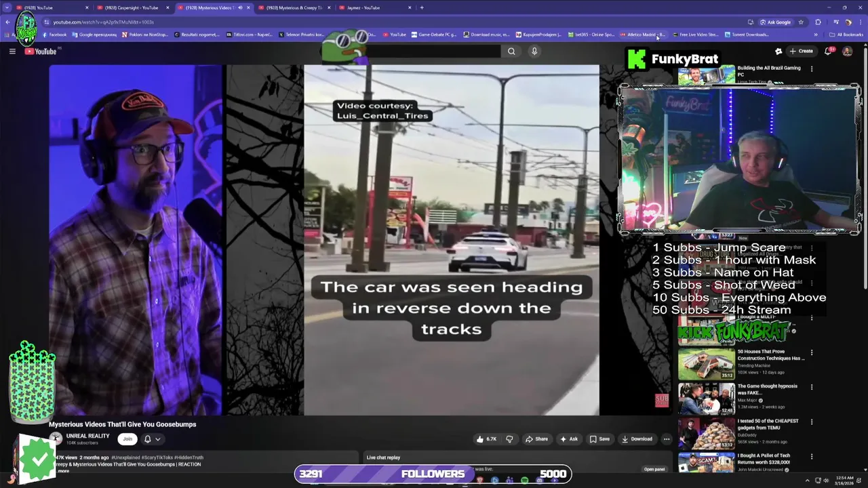
Task: Click the Facebook bookmark
Action: (x=54, y=35)
